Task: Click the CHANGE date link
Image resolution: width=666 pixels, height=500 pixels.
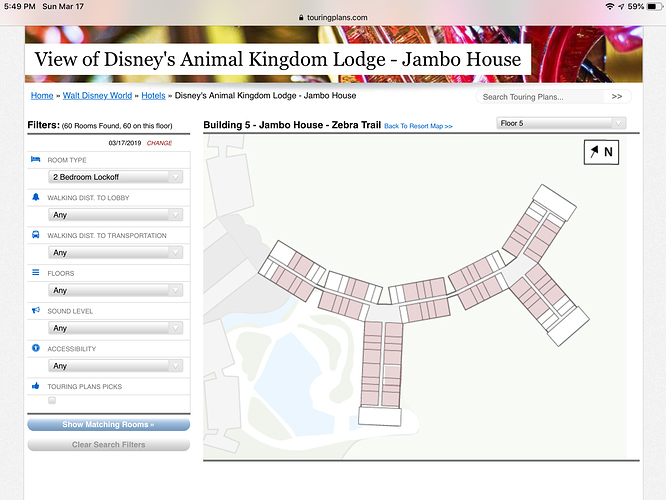Action: (159, 143)
